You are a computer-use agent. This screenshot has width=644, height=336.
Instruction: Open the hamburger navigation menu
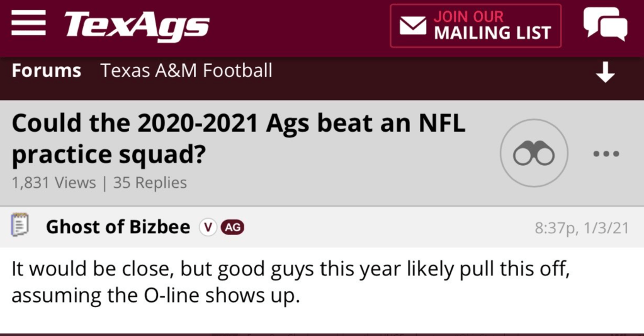[x=28, y=25]
